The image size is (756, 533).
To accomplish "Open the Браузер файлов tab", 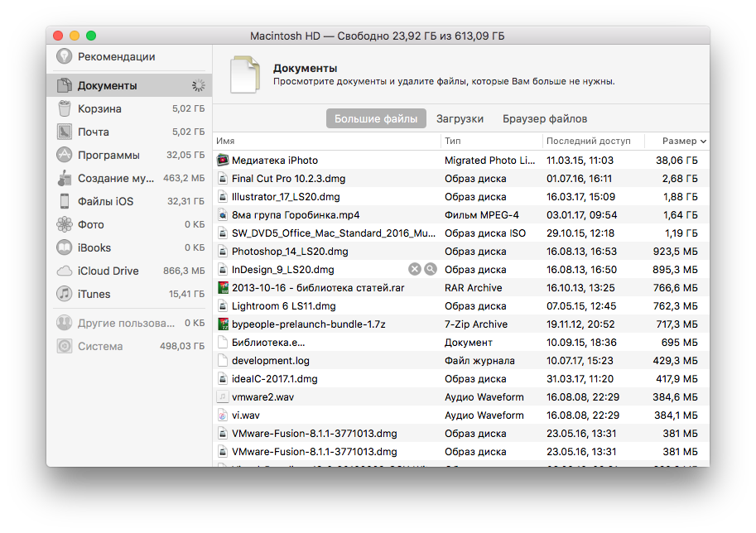I will (x=544, y=119).
